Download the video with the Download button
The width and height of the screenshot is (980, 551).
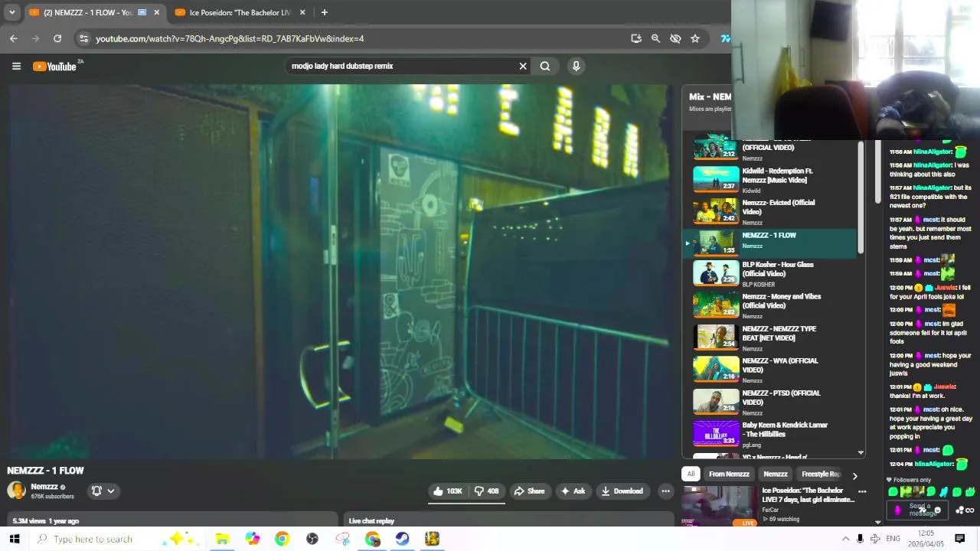pos(622,491)
